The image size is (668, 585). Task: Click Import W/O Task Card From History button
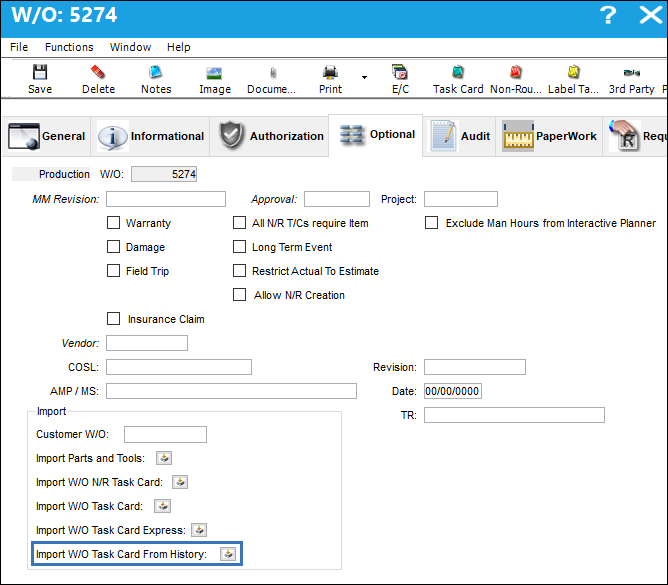[x=228, y=554]
